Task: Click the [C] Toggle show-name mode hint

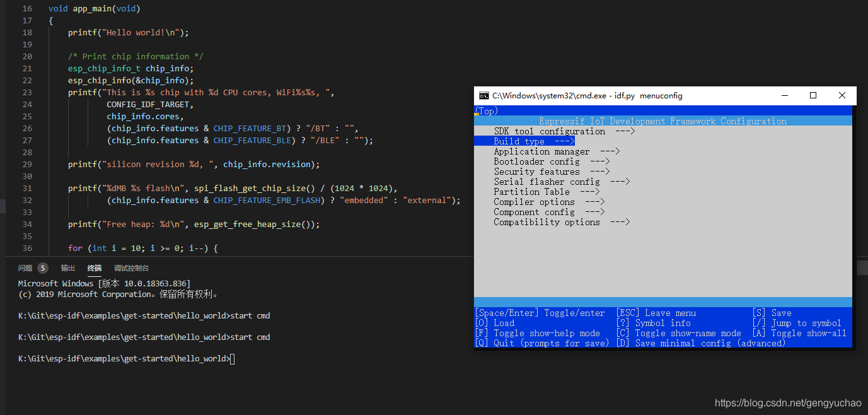Action: coord(678,333)
